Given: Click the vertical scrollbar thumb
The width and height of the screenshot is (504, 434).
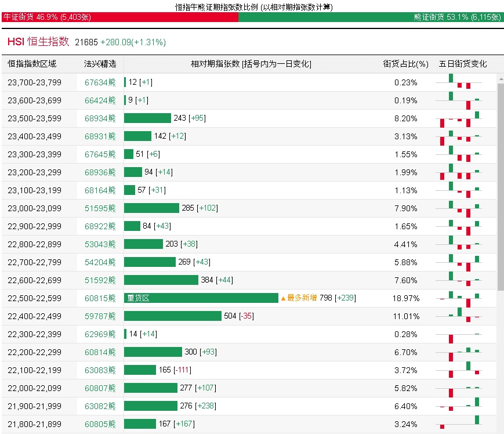Looking at the screenshot, I should coord(501,186).
